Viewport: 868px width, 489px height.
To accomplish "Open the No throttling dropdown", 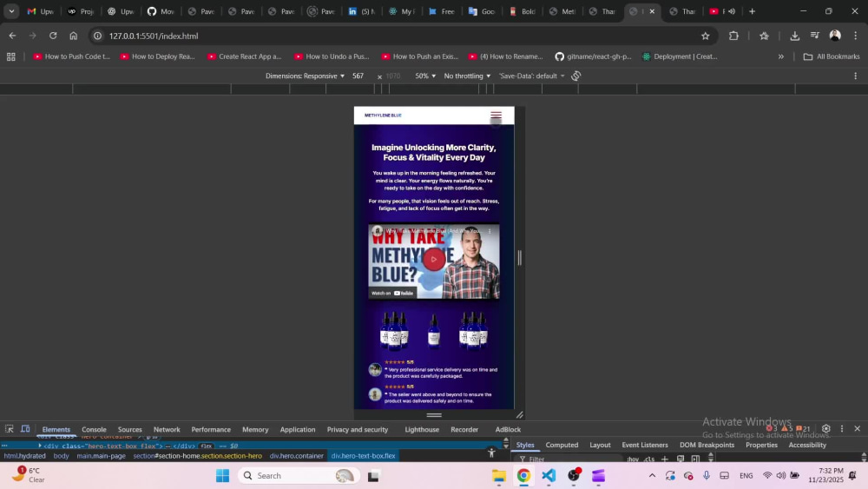I will [x=467, y=76].
